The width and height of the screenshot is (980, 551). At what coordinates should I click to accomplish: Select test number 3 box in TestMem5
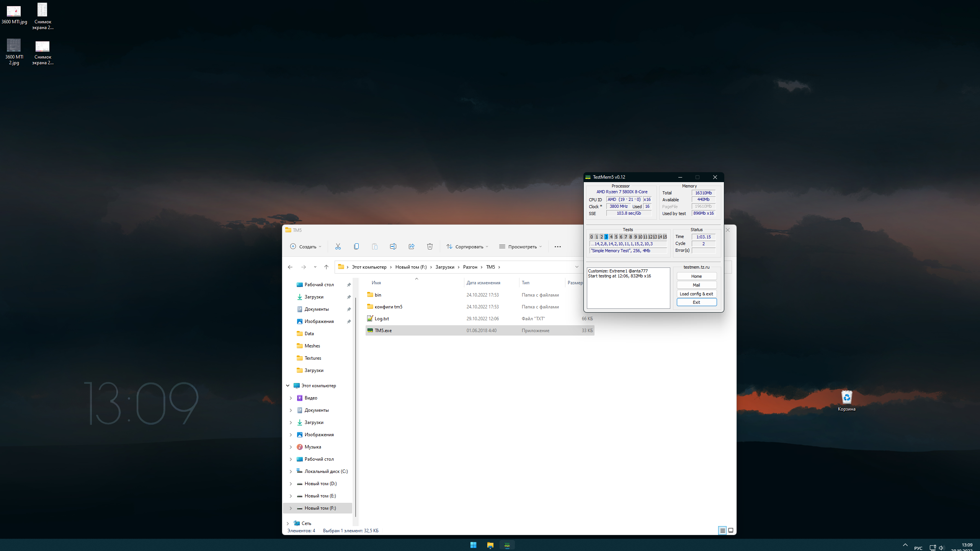tap(606, 237)
